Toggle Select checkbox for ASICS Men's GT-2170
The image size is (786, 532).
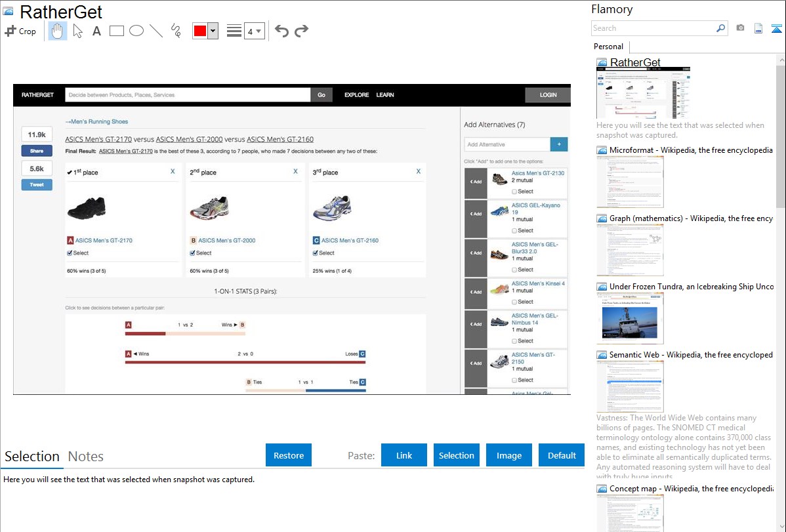tap(70, 253)
